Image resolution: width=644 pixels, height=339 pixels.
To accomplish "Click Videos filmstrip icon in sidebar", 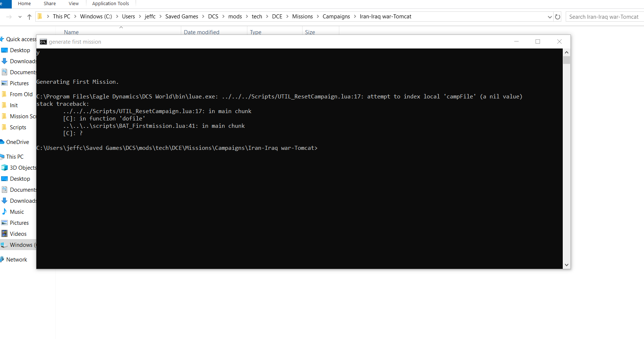I will [4, 234].
